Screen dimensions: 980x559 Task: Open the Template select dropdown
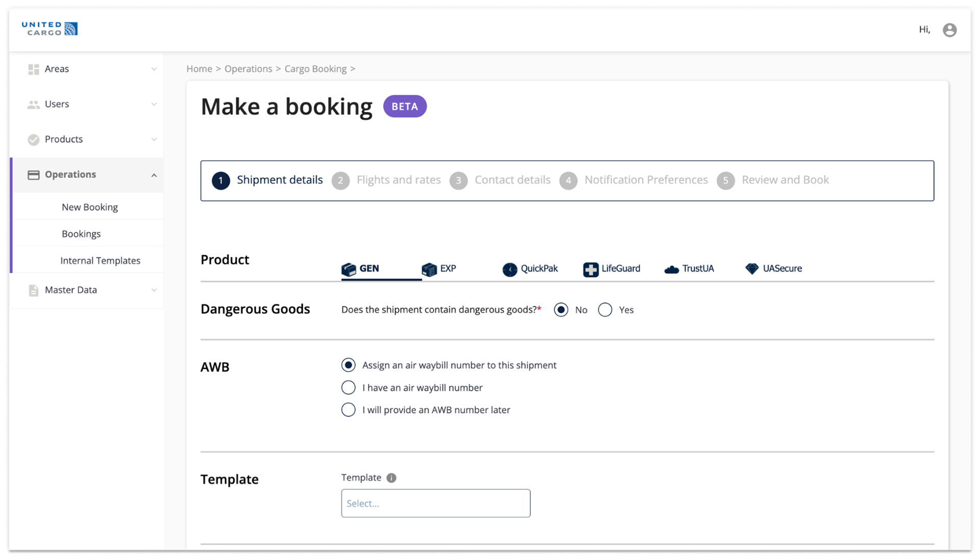pos(436,503)
